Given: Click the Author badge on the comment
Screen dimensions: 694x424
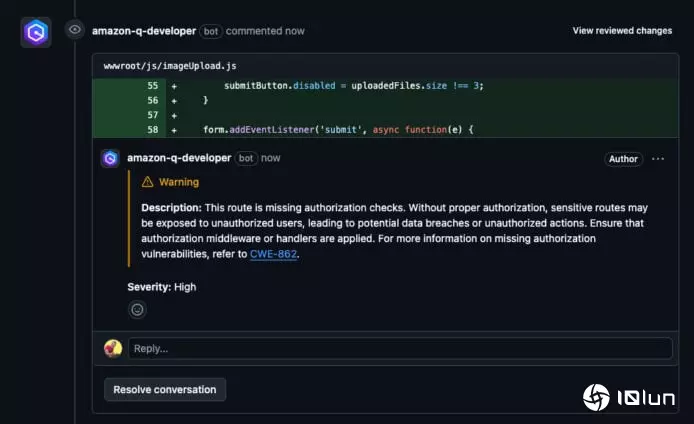Looking at the screenshot, I should pos(623,159).
